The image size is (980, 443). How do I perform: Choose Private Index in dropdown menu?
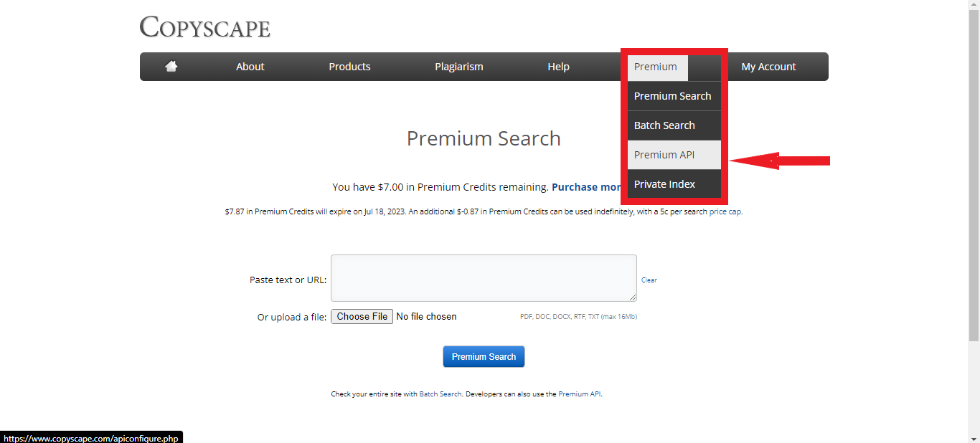674,184
